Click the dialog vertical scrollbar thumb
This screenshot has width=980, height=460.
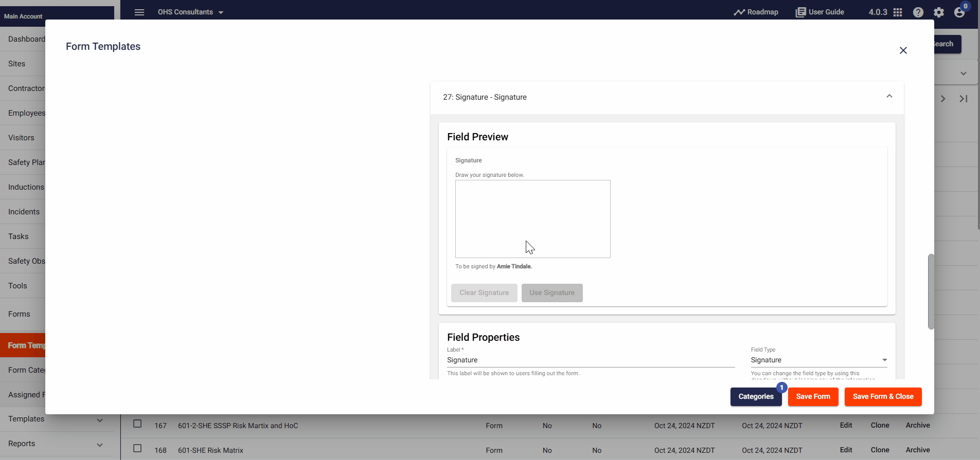click(x=931, y=291)
